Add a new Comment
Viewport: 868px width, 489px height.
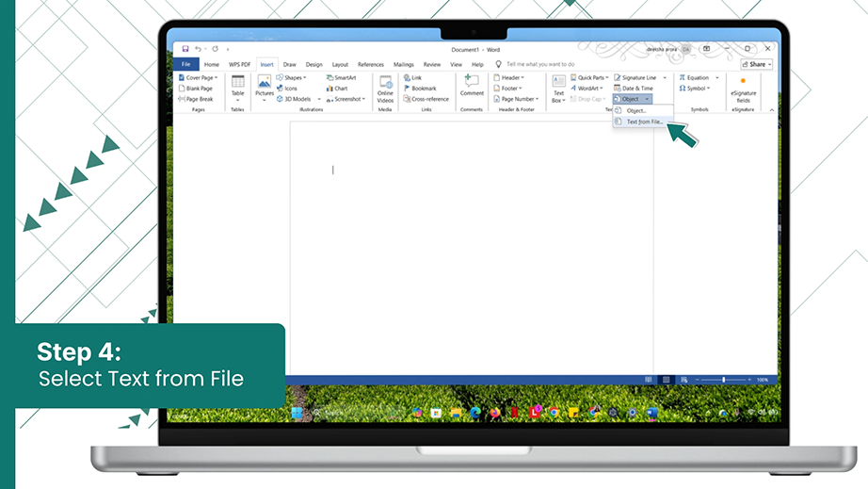[472, 86]
